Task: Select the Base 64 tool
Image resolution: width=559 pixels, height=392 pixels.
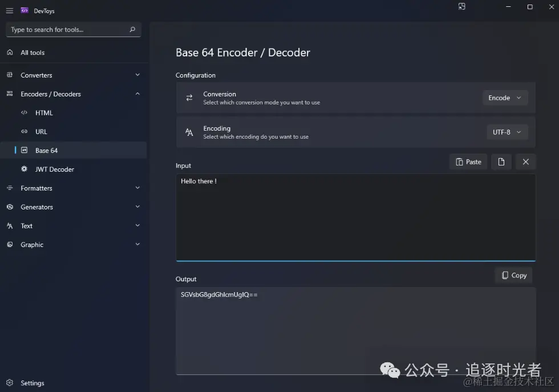Action: [75, 150]
